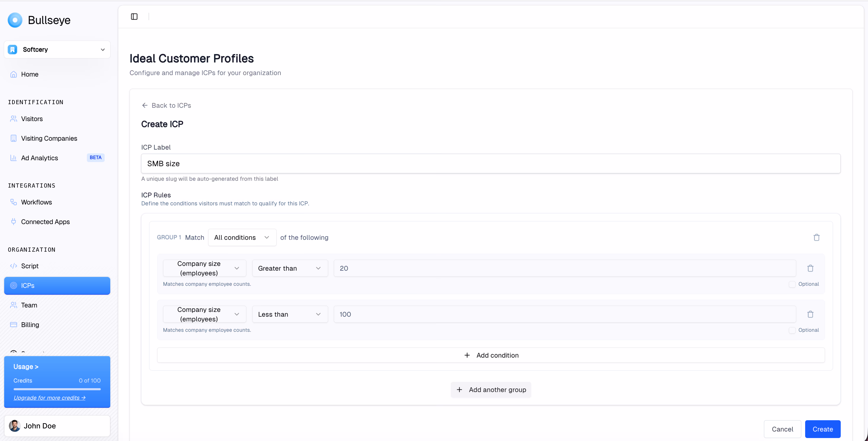The width and height of the screenshot is (868, 441).
Task: Click the Create ICP heading
Action: [162, 124]
